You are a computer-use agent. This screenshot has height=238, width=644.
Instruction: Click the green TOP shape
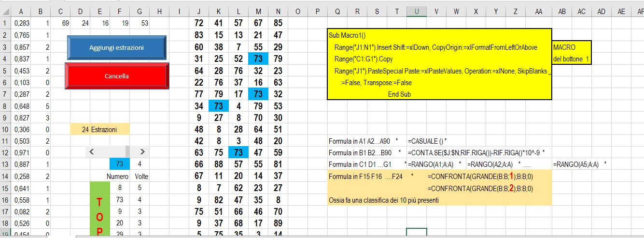(x=99, y=209)
